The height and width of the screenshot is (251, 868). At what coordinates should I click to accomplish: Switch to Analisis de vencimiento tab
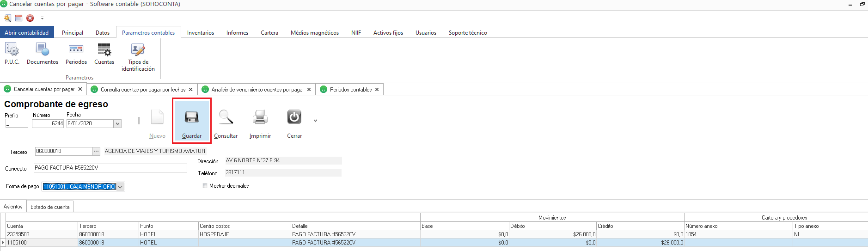point(257,90)
